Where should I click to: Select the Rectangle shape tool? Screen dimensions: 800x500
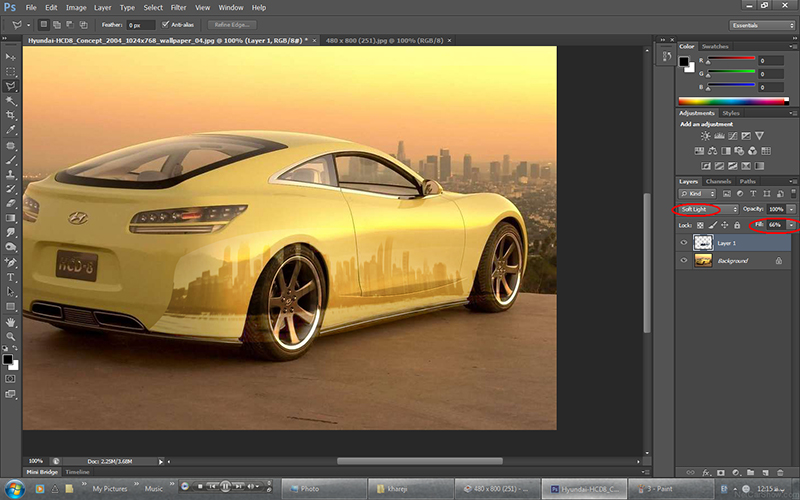point(10,307)
